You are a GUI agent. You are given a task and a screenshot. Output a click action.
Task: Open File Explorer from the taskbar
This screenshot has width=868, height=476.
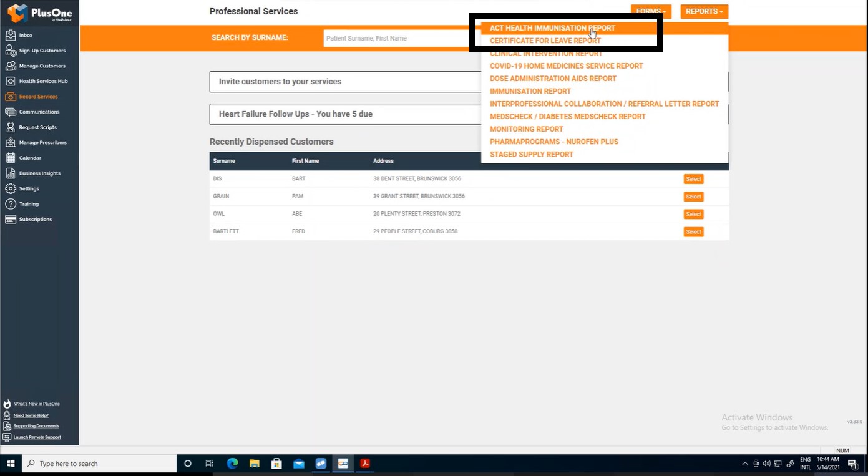(x=255, y=464)
